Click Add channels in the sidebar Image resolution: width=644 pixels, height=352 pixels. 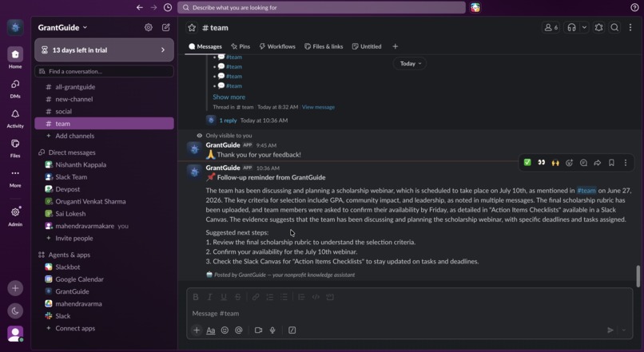click(105, 136)
